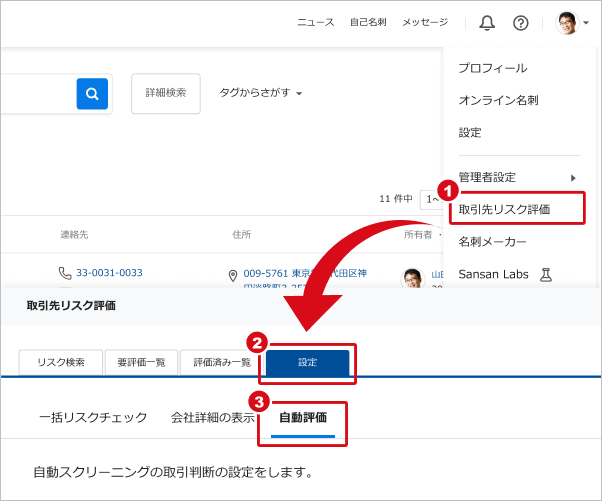Viewport: 602px width, 501px height.
Task: Click the 詳細検索 button
Action: [166, 93]
